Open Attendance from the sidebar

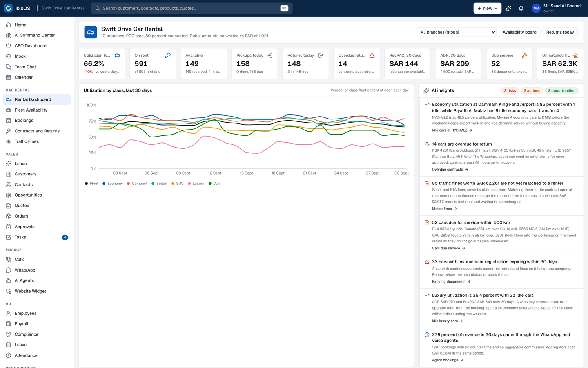coord(37,355)
